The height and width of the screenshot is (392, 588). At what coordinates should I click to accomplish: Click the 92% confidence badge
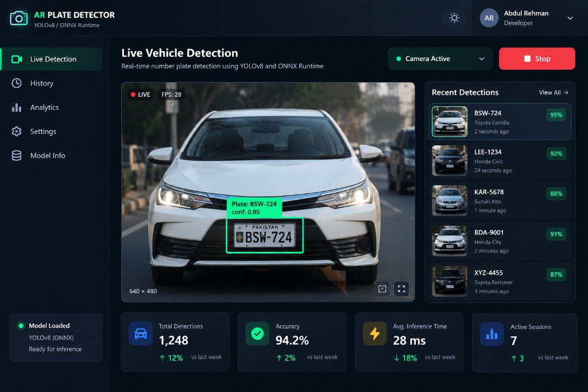pos(556,153)
